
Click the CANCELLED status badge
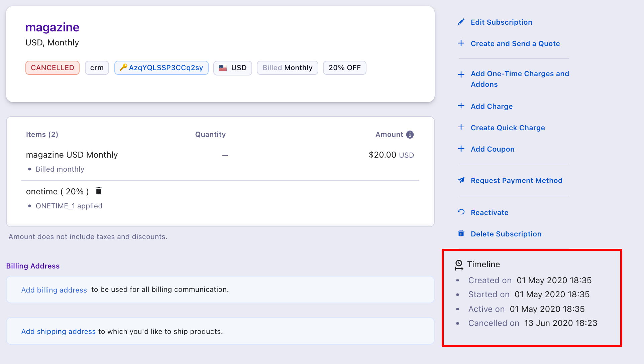pos(52,68)
